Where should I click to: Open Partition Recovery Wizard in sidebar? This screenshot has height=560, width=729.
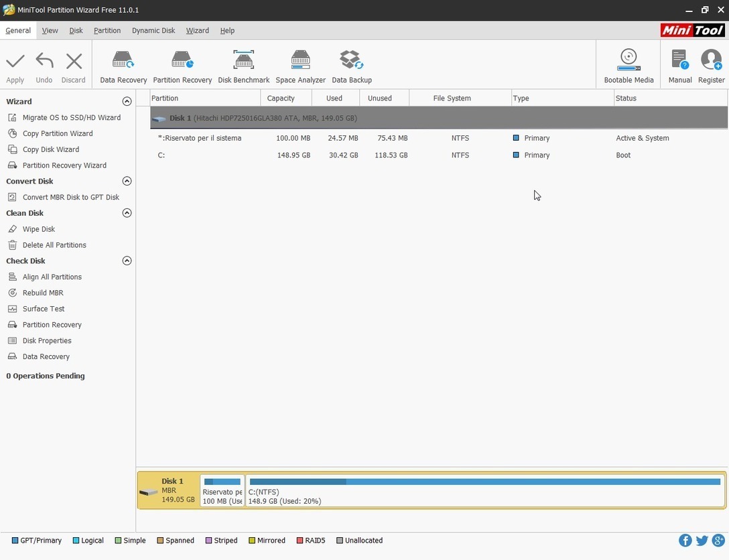(x=57, y=165)
